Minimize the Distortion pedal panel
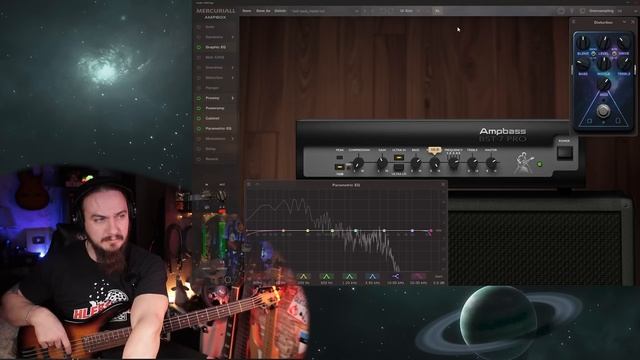 (624, 22)
